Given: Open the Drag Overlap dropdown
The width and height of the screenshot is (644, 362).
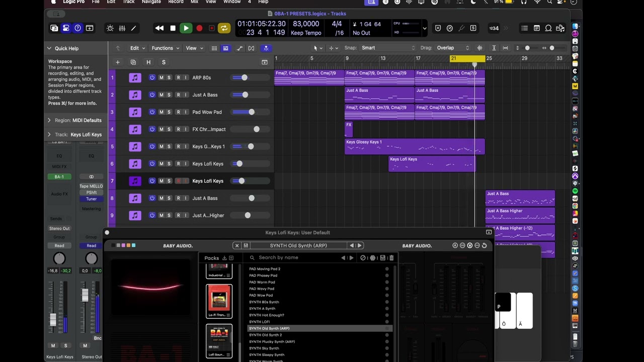Looking at the screenshot, I should tap(452, 48).
